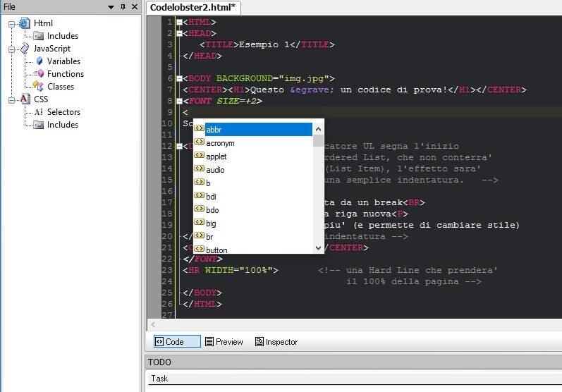Choose 'abbr' from the autocomplete list
This screenshot has width=562, height=392.
214,130
